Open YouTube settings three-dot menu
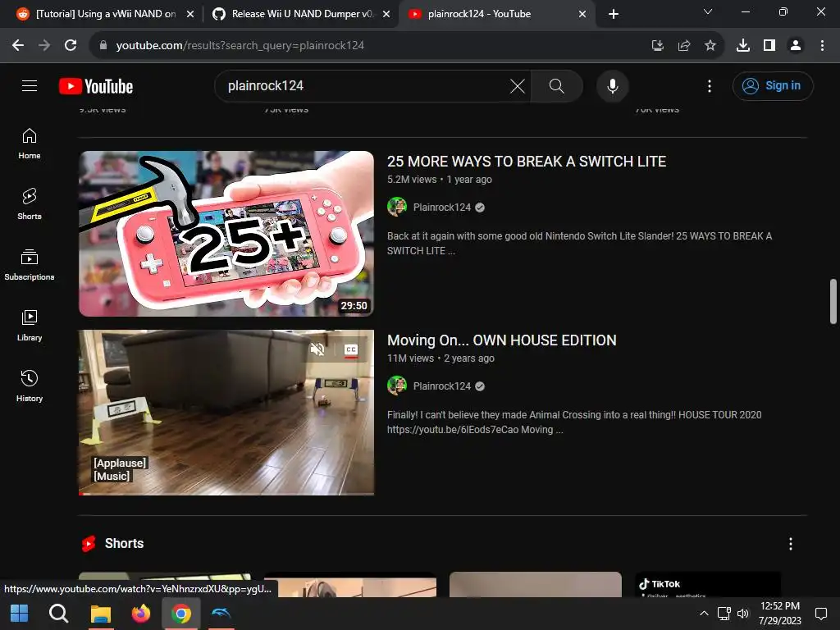This screenshot has height=630, width=840. coord(710,85)
